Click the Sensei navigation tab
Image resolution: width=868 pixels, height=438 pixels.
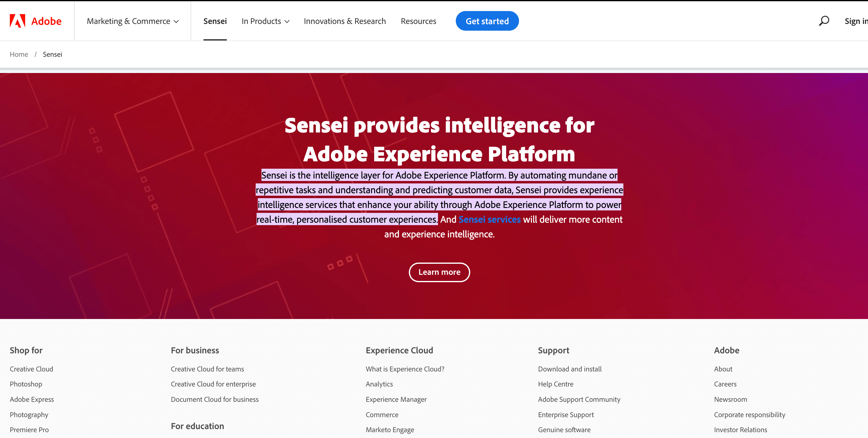[x=215, y=21]
